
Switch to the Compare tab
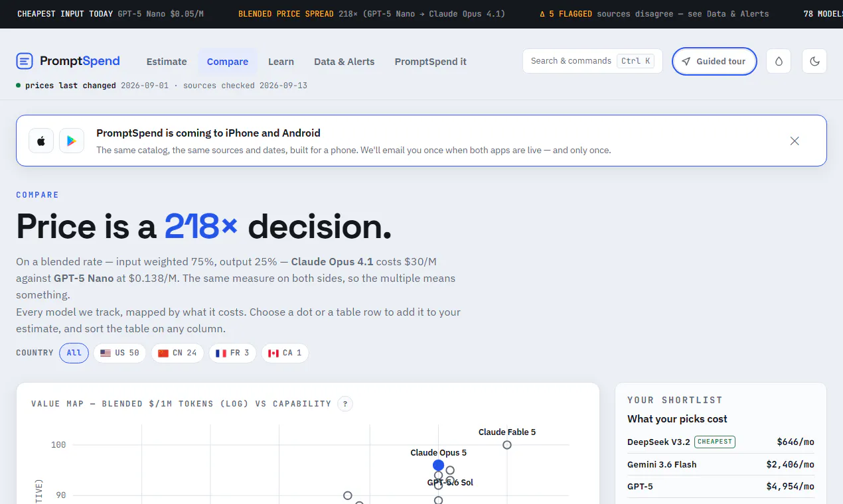coord(228,62)
